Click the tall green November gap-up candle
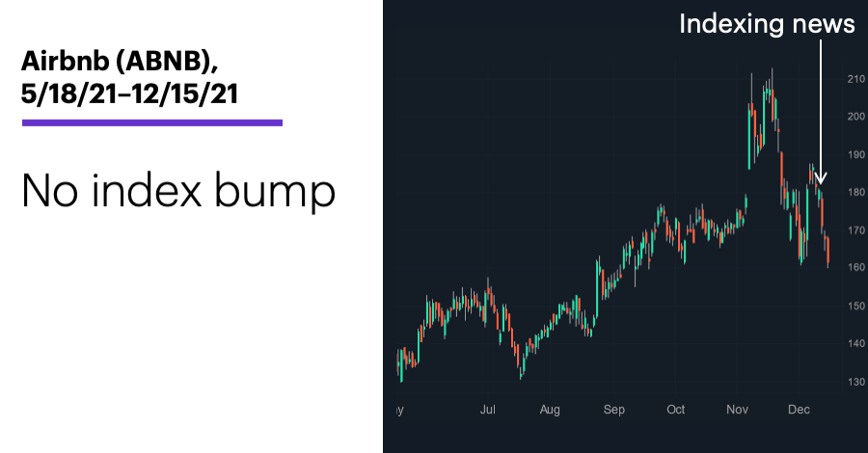This screenshot has width=868, height=453. (x=749, y=138)
